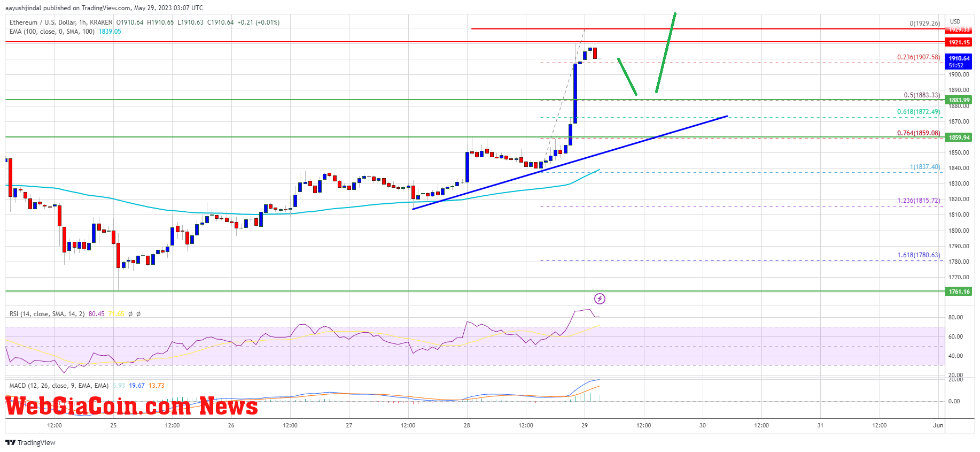
Task: Click the Fibonacci label 0.764(1859.08)
Action: point(919,133)
